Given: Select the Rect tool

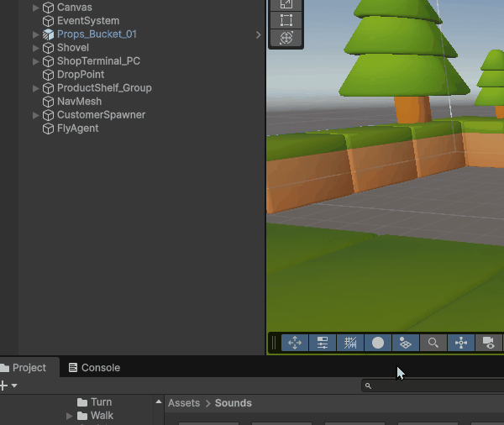Looking at the screenshot, I should pos(286,20).
